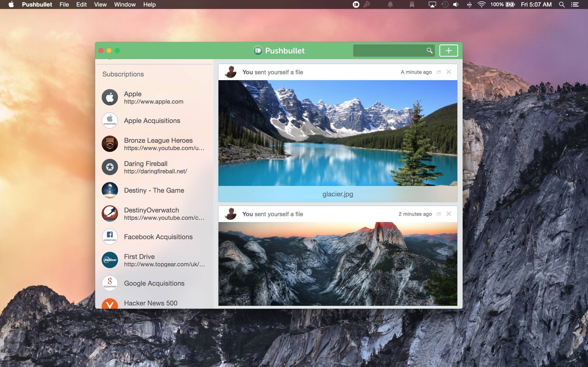Click the search input field in Pushbullet
Screen dimensions: 588x367
[x=393, y=50]
